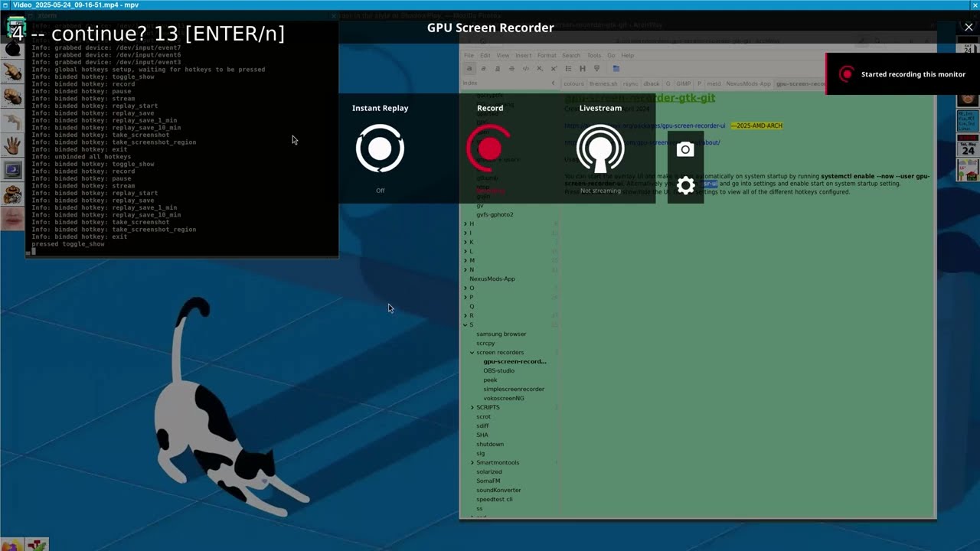Select peek in the index tree
The width and height of the screenshot is (980, 551).
490,380
